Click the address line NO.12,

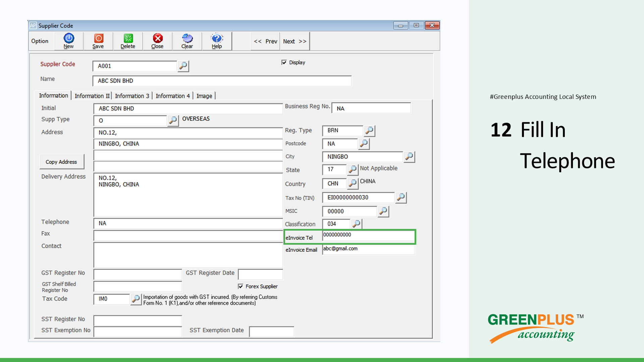pyautogui.click(x=188, y=133)
